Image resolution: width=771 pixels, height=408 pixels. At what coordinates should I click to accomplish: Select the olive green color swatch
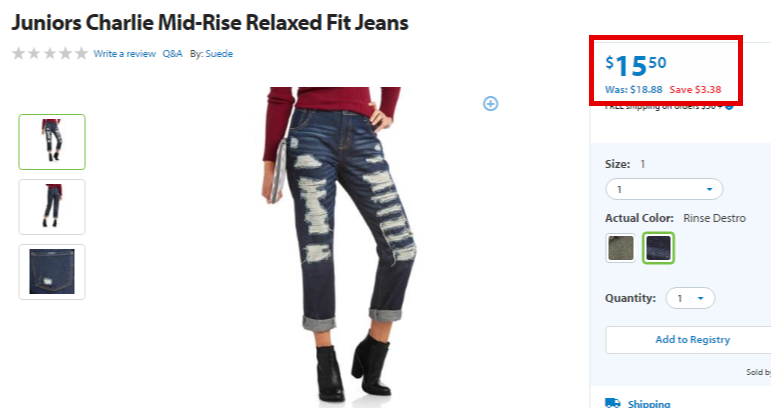(x=621, y=248)
